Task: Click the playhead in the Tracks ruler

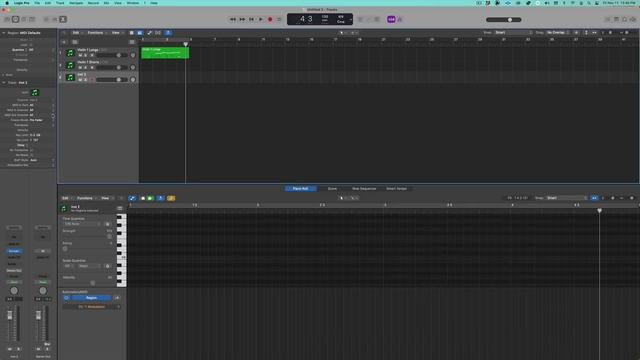Action: click(x=186, y=44)
